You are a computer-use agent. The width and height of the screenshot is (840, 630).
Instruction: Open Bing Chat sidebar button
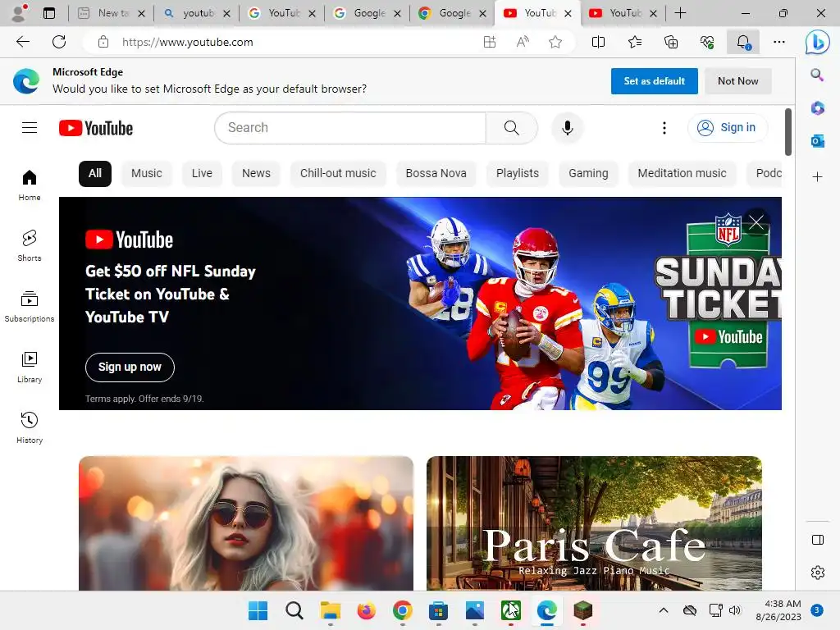tap(818, 42)
